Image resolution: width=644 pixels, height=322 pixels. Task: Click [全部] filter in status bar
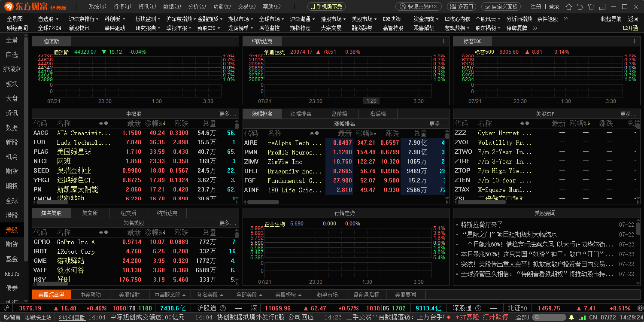[522, 317]
